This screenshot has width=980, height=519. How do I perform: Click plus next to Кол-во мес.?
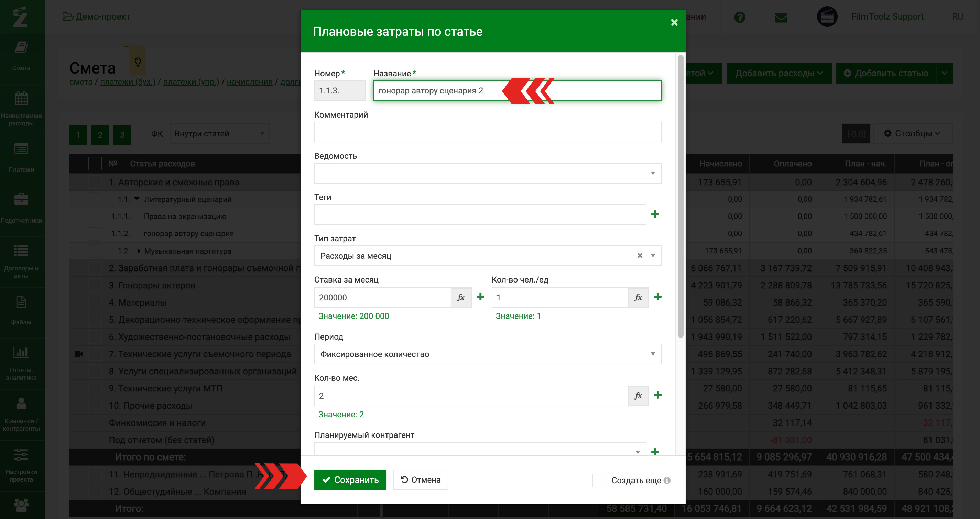(x=658, y=395)
